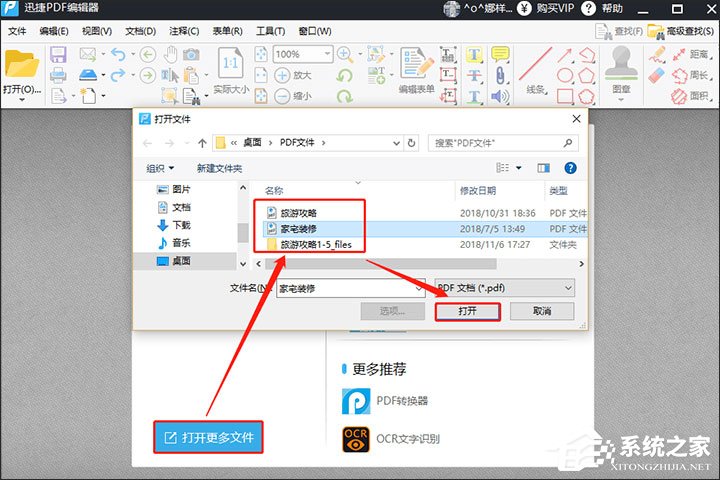
Task: Select the 距离 distance measure tool
Action: (691, 55)
